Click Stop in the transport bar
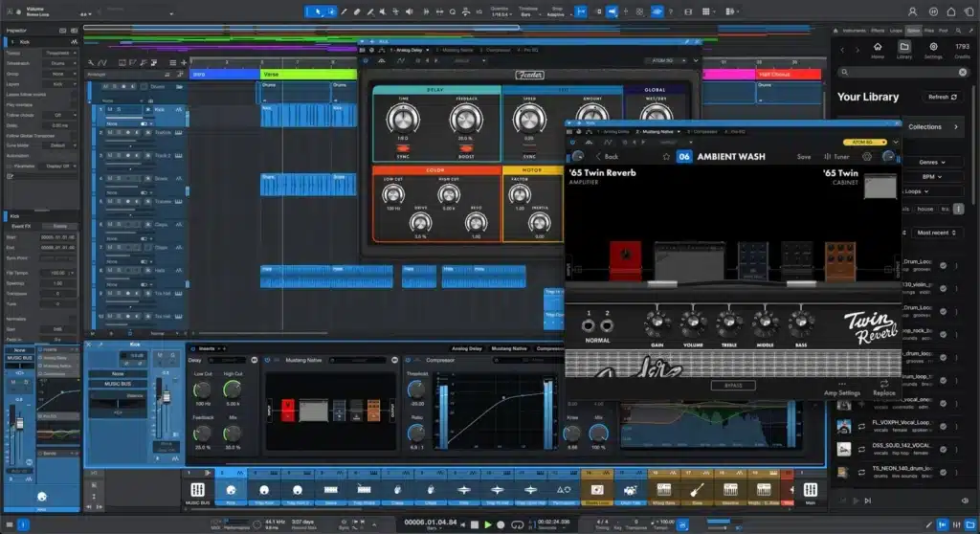The width and height of the screenshot is (980, 534). pos(475,524)
